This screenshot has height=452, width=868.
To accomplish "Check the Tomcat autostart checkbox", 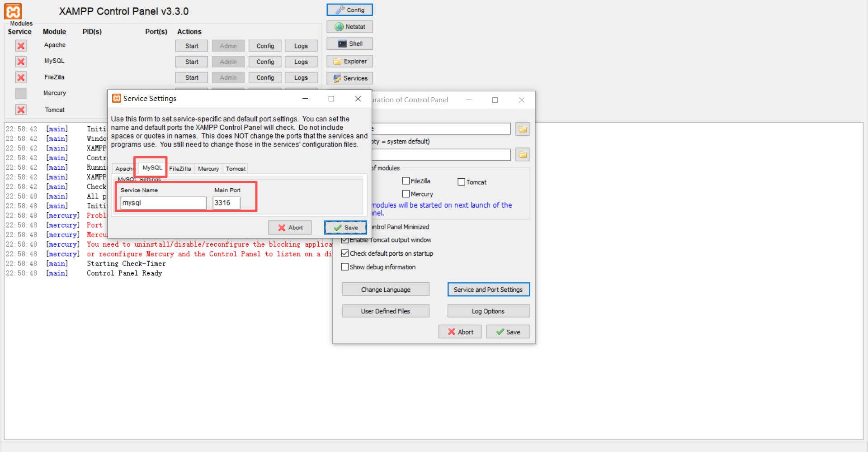I will 462,182.
